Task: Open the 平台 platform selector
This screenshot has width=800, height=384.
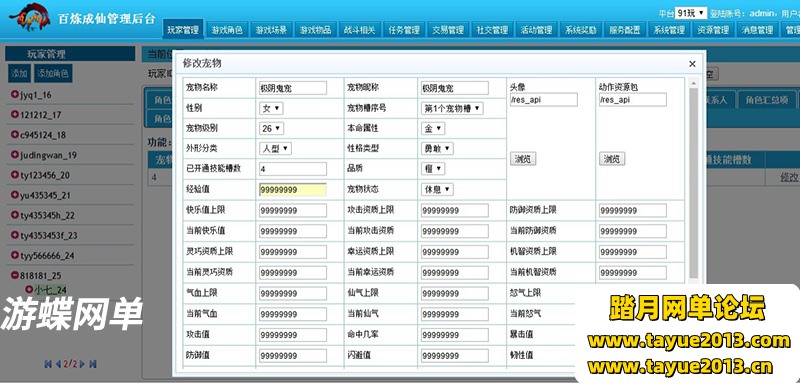Action: click(691, 13)
